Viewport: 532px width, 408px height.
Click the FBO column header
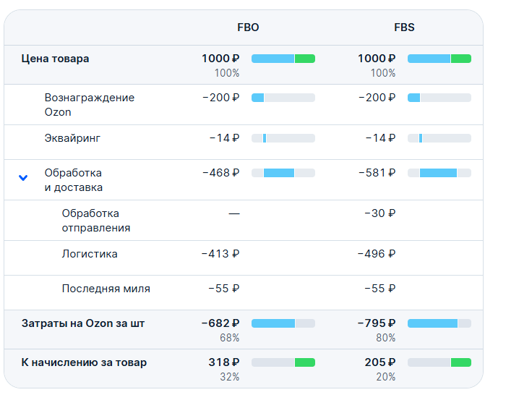pos(248,27)
